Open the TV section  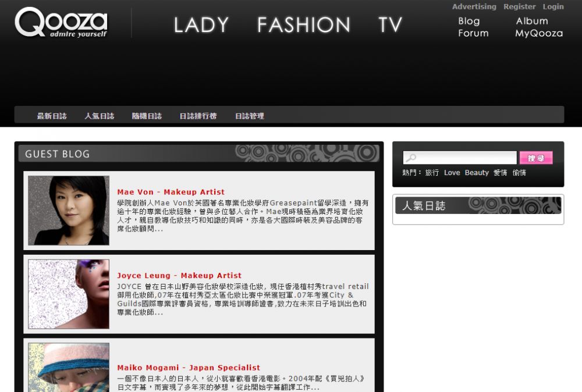click(x=390, y=25)
